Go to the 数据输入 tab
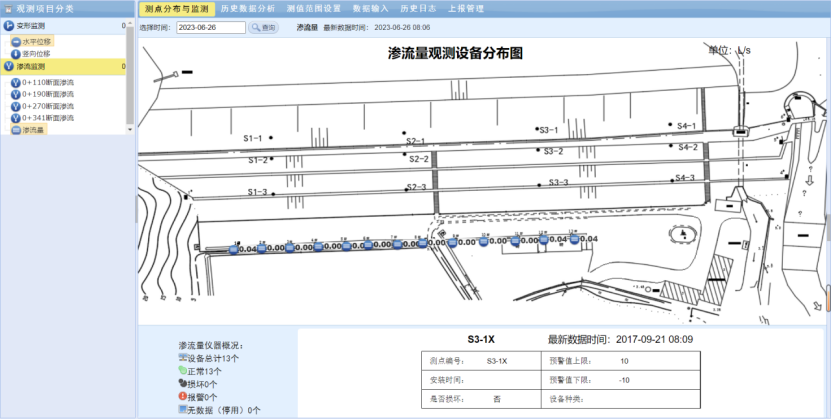Viewport: 831px width, 419px height. (370, 8)
